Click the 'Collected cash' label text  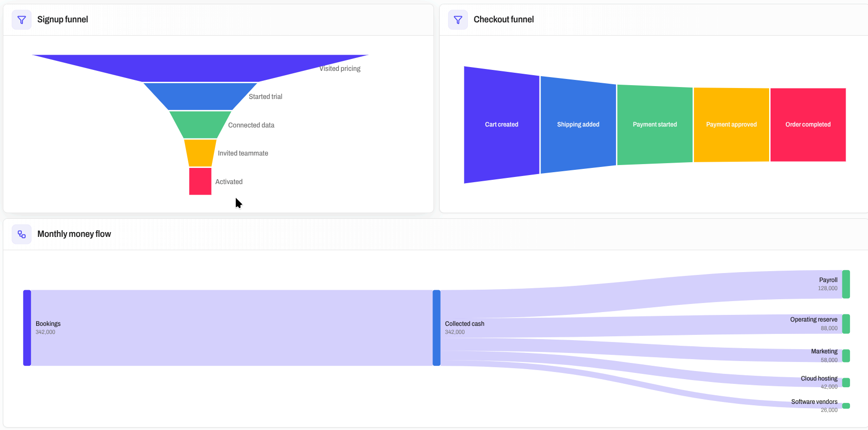(464, 324)
